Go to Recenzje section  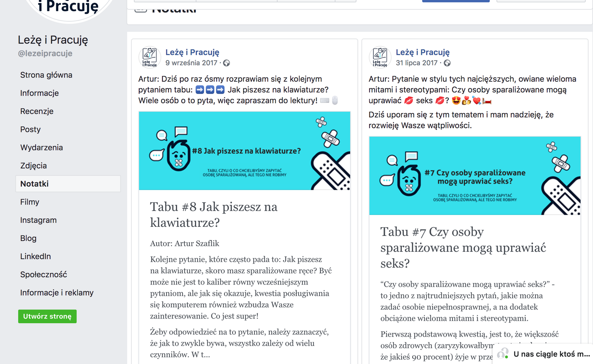coord(37,111)
